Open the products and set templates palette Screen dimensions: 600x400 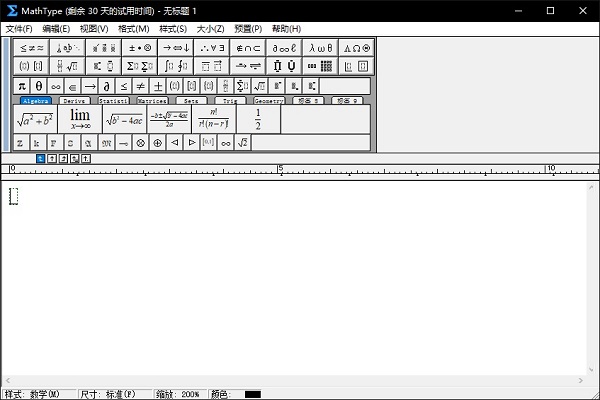click(284, 66)
